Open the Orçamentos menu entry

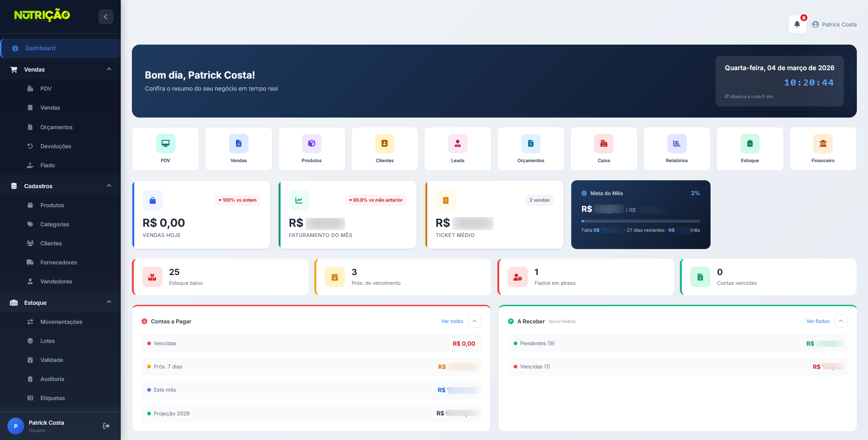(56, 127)
